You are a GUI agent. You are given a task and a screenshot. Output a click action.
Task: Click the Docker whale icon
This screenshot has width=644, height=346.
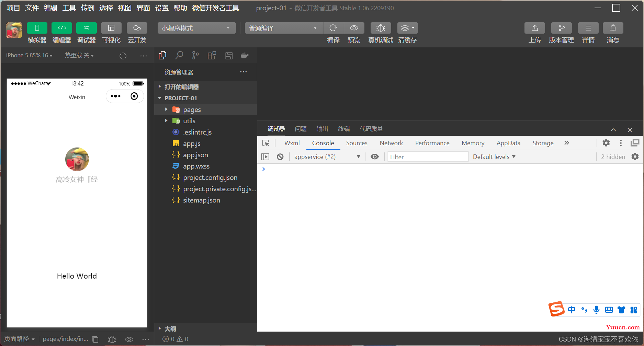click(245, 56)
